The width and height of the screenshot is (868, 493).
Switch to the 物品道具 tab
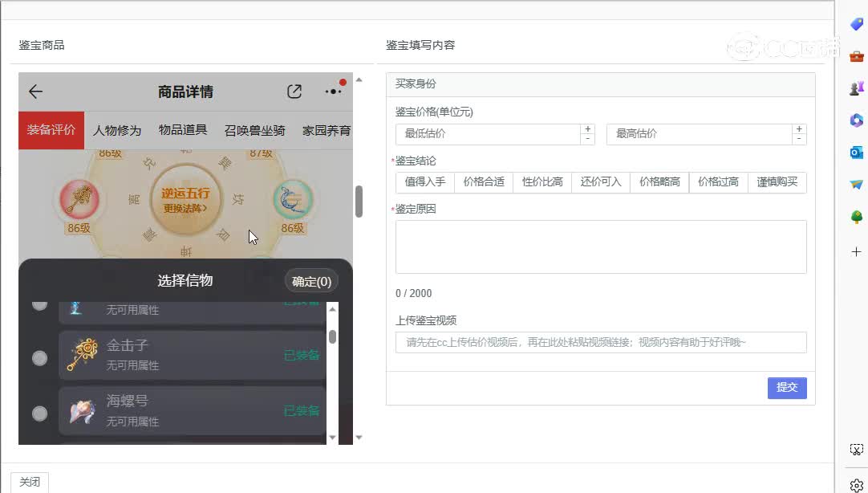[183, 129]
